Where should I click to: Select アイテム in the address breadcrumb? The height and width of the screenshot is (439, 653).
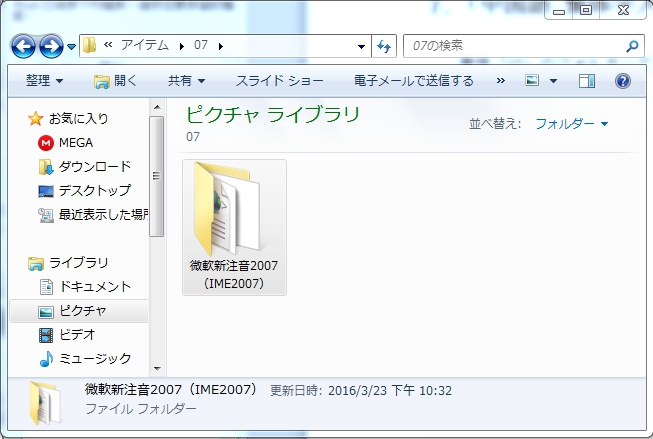(145, 45)
